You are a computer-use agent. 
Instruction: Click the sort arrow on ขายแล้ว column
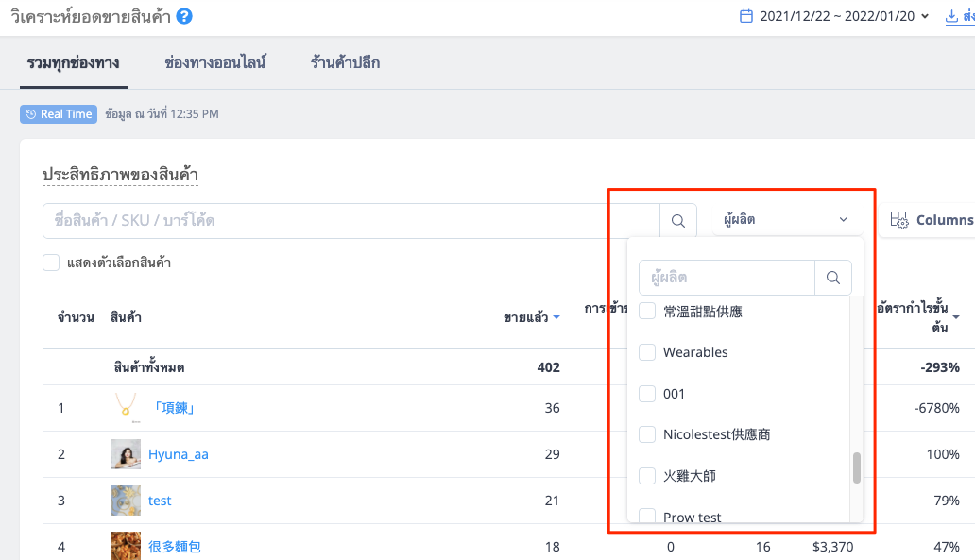556,317
